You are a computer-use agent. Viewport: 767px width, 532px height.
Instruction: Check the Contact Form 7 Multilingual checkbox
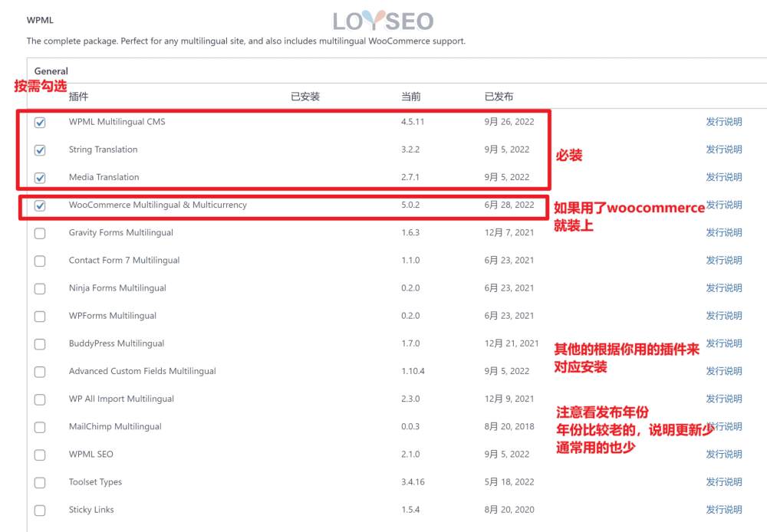tap(40, 261)
